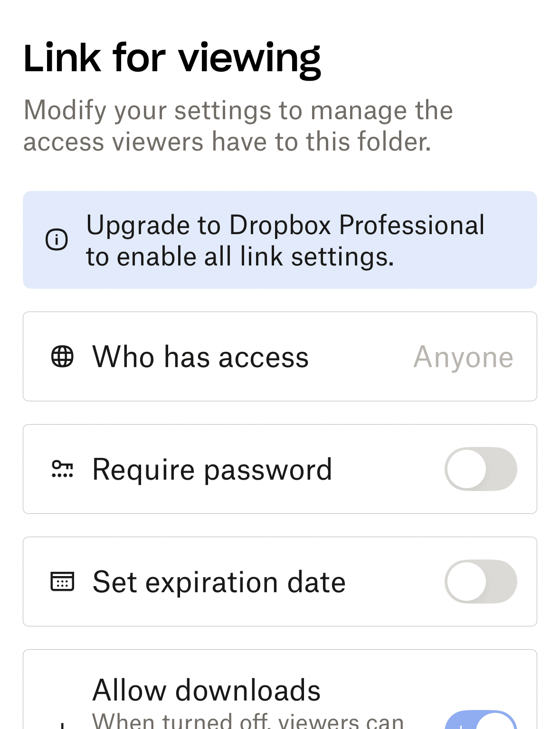The image size is (560, 729).
Task: Click the Upgrade to Dropbox Professional text
Action: pyautogui.click(x=285, y=225)
